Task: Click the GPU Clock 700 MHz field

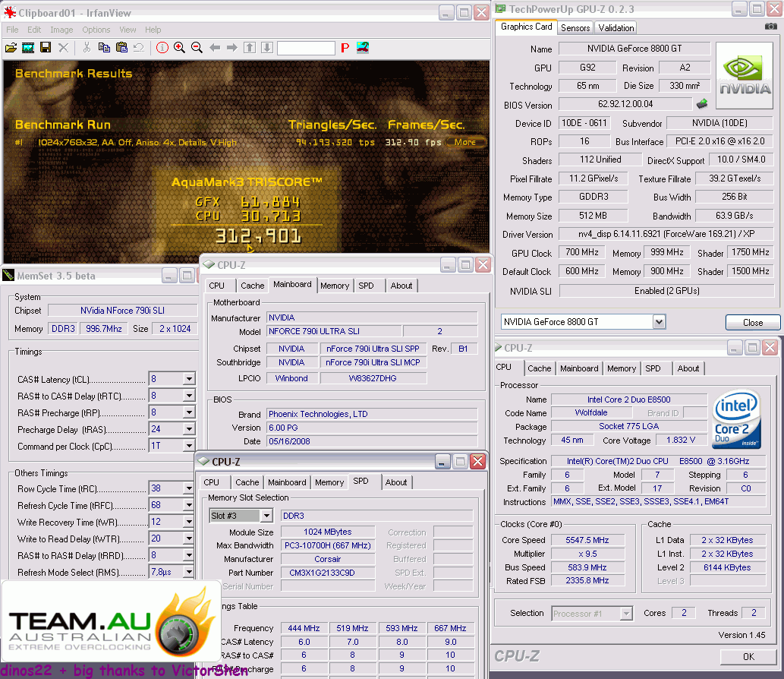Action: [x=582, y=252]
